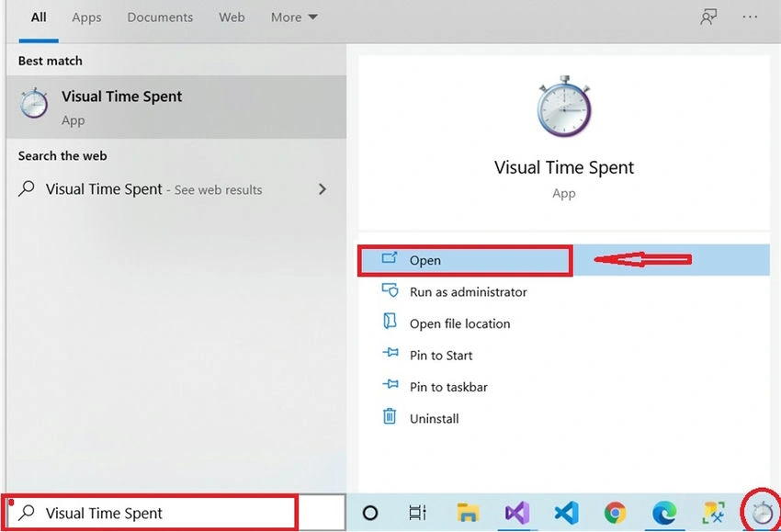781x532 pixels.
Task: Click the Run as administrator shield icon
Action: click(390, 290)
